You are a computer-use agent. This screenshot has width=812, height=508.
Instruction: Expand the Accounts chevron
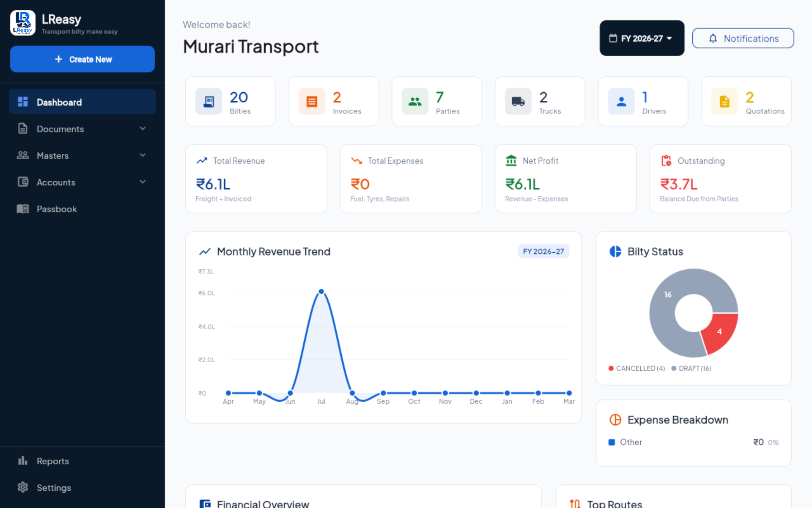143,182
